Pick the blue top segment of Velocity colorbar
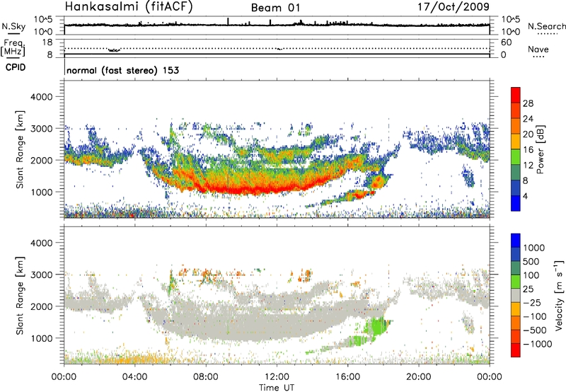The width and height of the screenshot is (566, 392). 516,241
